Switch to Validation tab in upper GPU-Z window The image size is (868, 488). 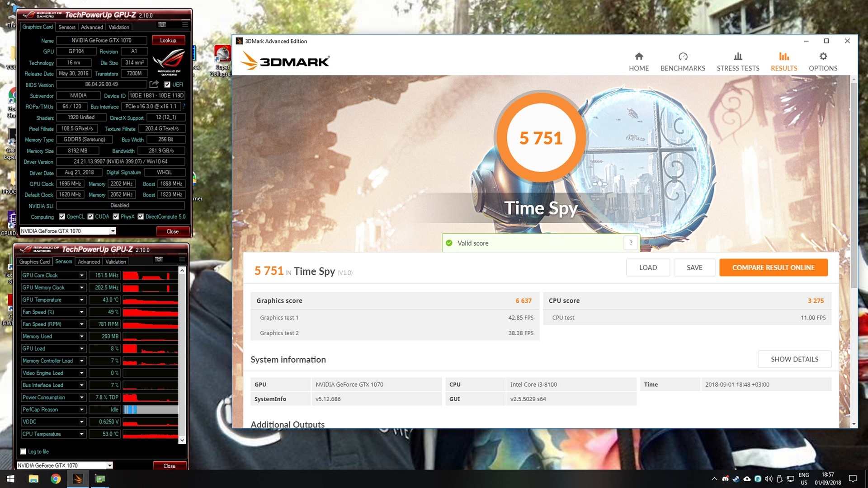coord(119,27)
